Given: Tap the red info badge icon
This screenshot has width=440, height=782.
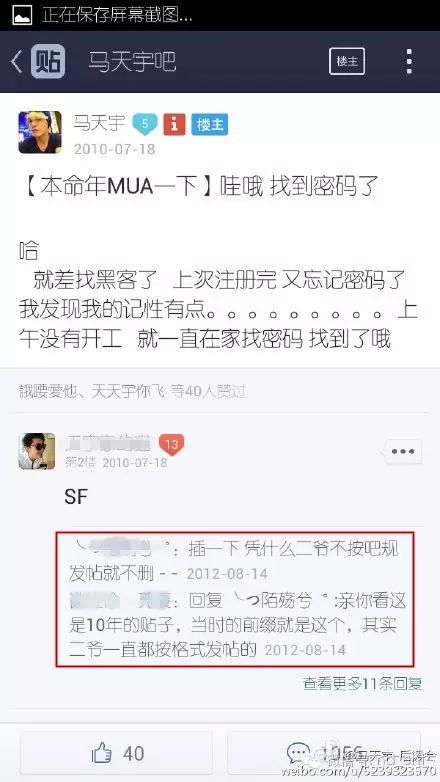Looking at the screenshot, I should click(175, 124).
